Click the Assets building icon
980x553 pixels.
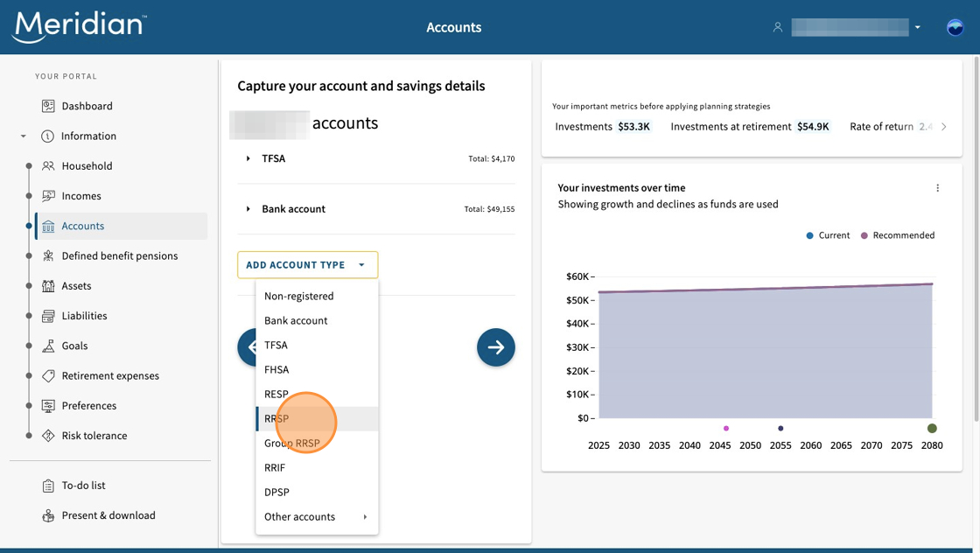[x=48, y=286]
